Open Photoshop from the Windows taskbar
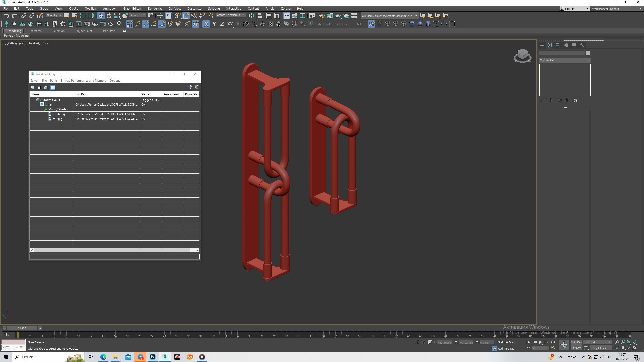This screenshot has height=362, width=644. [153, 357]
